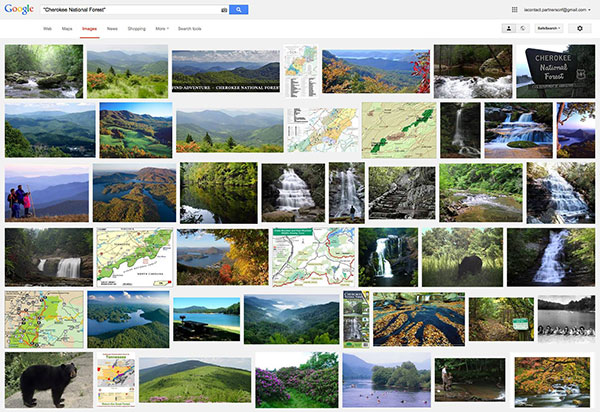Viewport: 600px width, 412px height.
Task: Open wide low waterfall in dark forest
Action: [x=49, y=257]
